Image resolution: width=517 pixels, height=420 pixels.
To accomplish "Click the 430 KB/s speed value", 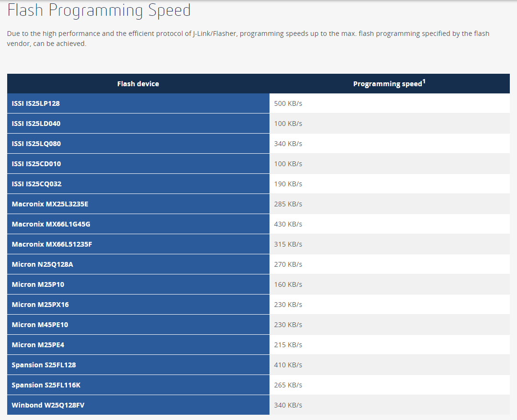I will pos(288,224).
